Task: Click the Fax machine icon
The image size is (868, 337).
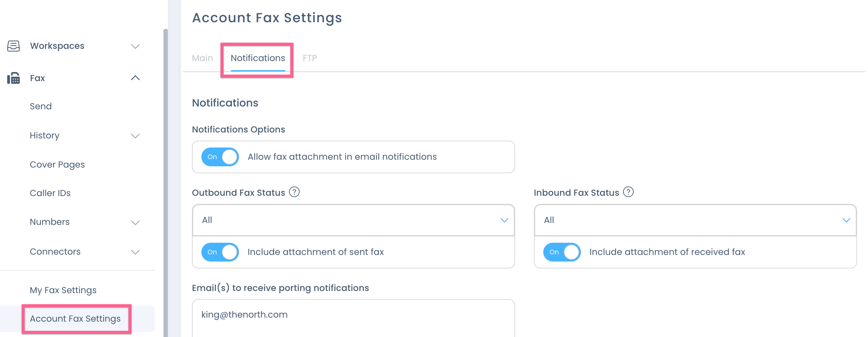Action: [13, 78]
